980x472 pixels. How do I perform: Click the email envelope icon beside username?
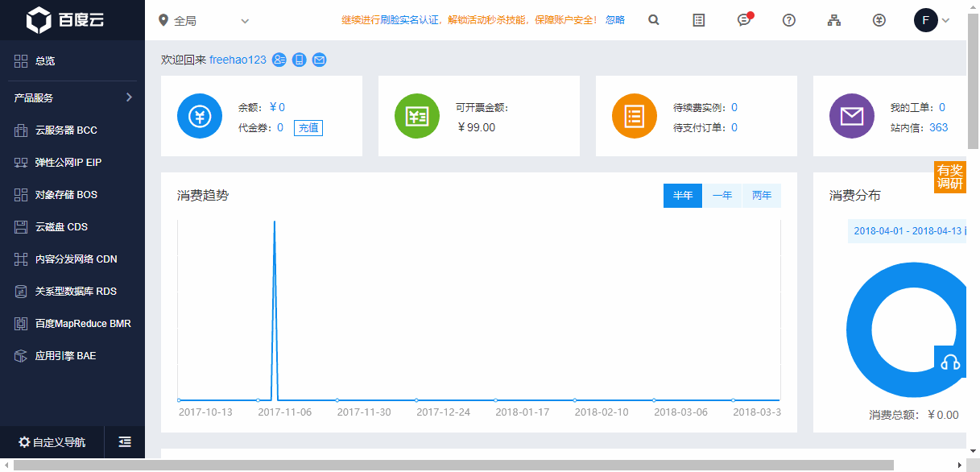click(320, 60)
